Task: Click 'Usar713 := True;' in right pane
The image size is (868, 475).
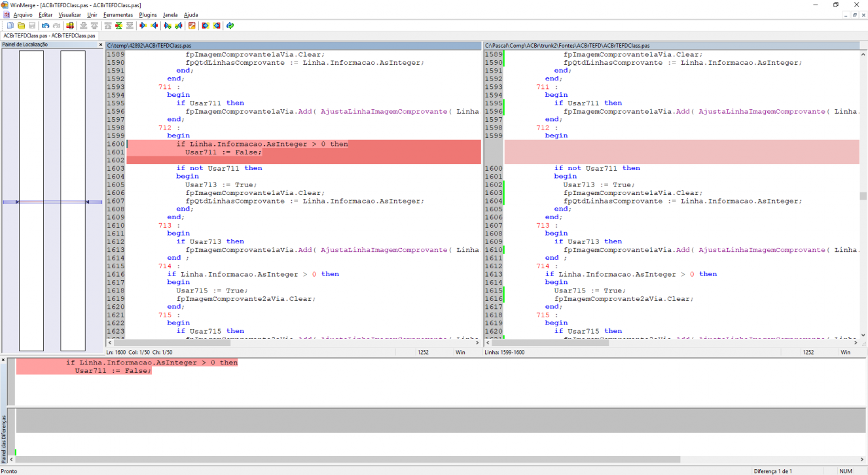Action: [599, 185]
